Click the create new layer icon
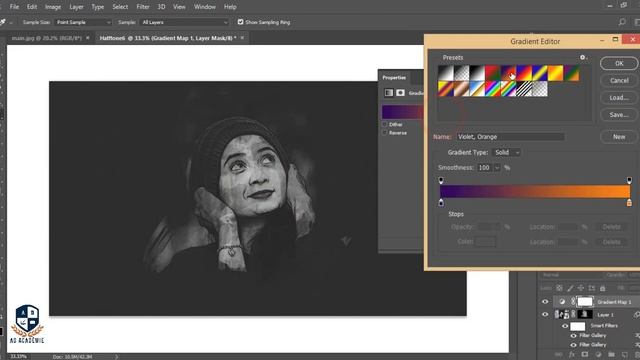This screenshot has width=640, height=360. tap(624, 355)
